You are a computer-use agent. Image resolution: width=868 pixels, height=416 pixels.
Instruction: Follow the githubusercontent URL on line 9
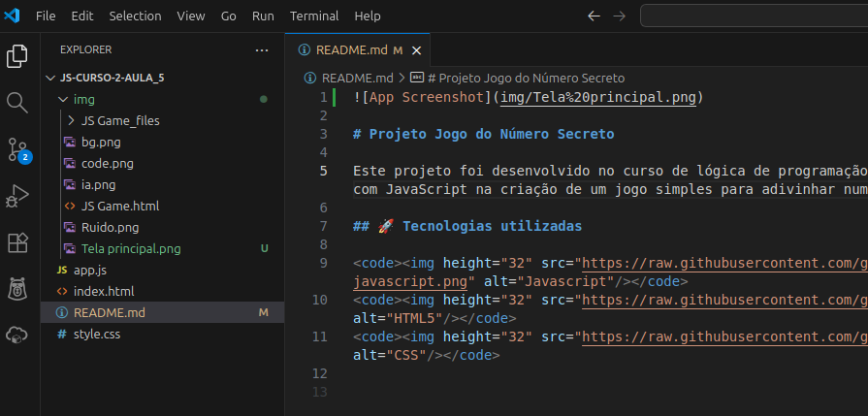click(x=724, y=264)
